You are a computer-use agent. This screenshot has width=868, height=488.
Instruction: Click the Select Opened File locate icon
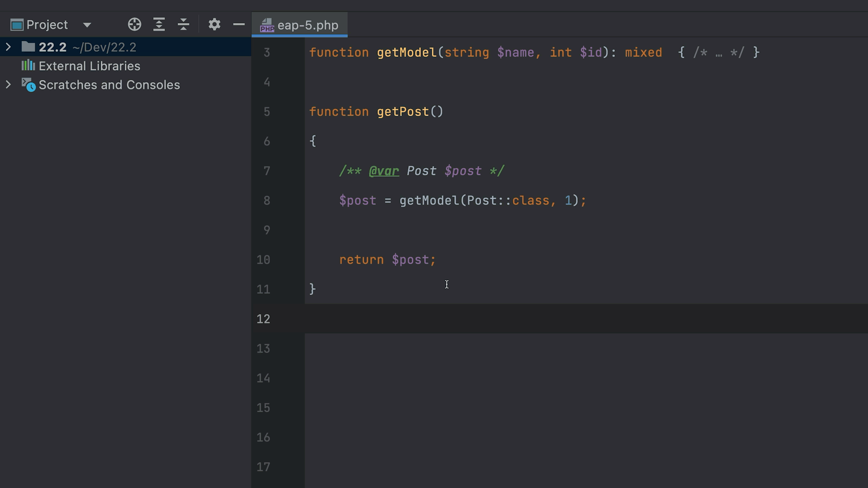(x=134, y=24)
